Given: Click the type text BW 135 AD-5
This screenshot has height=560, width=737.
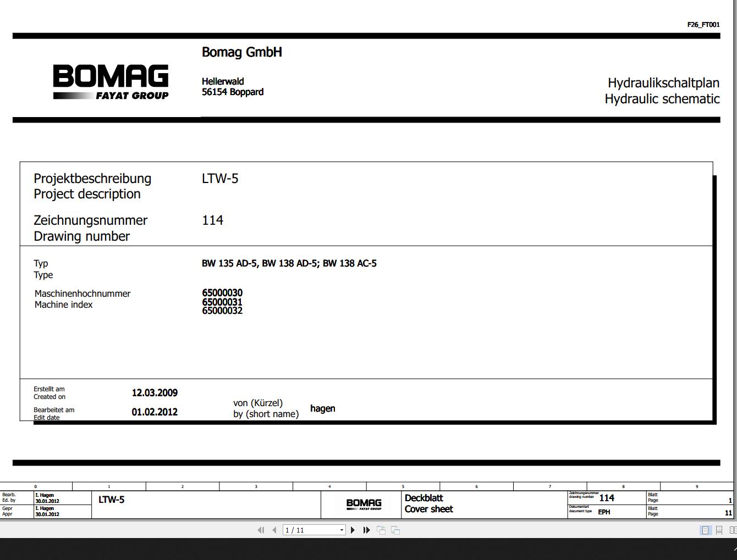Looking at the screenshot, I should click(229, 263).
